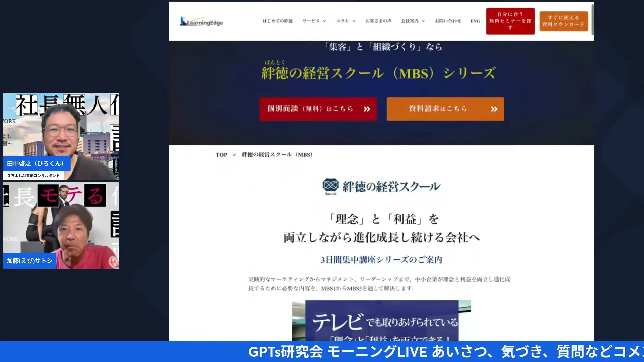
Task: Click the 「集客」と「組織づくり」なら tagline
Action: tap(383, 47)
